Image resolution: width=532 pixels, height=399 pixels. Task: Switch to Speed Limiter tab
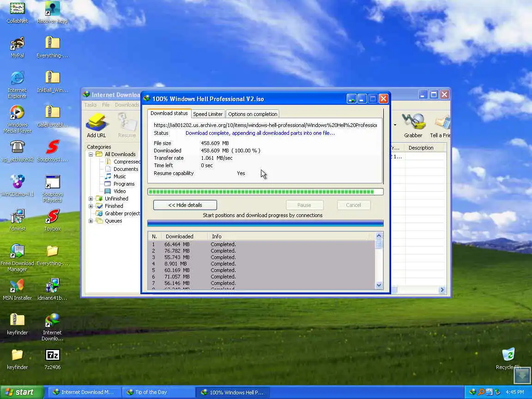coord(208,114)
